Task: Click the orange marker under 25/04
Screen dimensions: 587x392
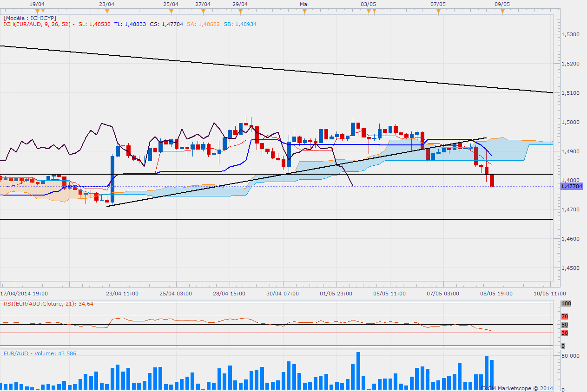Action: (171, 10)
